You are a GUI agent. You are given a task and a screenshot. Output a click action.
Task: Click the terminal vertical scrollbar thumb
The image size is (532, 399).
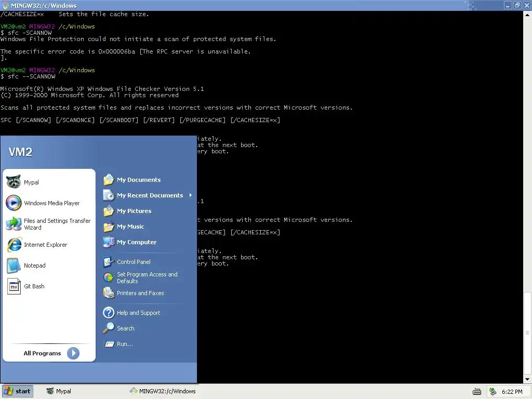click(x=528, y=333)
